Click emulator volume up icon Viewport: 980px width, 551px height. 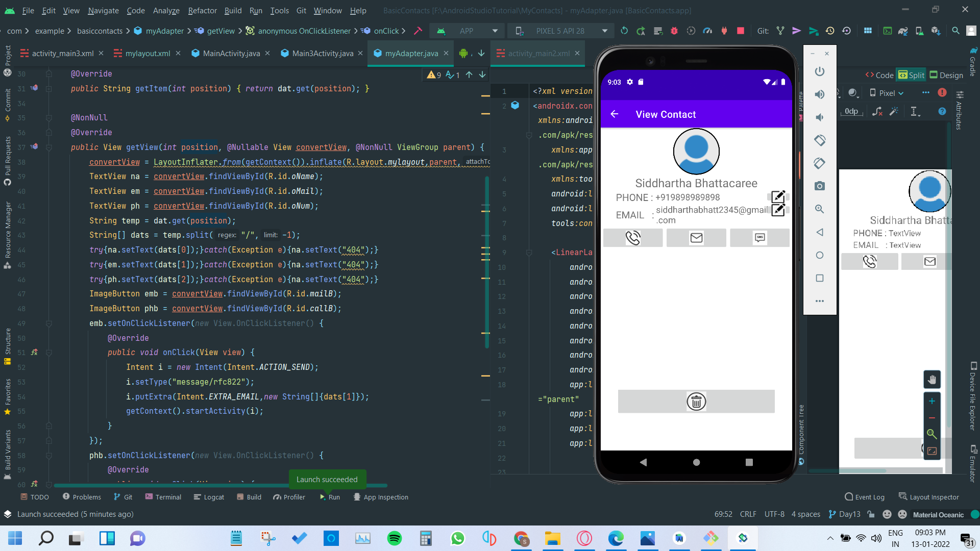819,94
